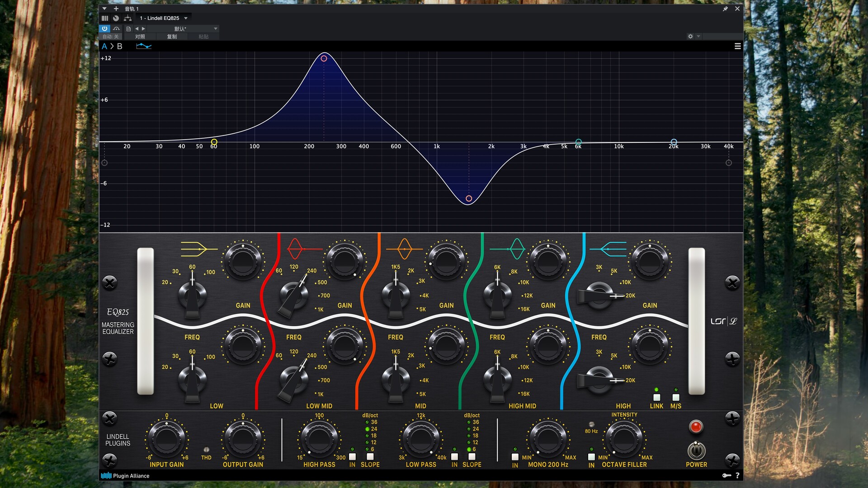Expand the arrow beside the gear icon
The image size is (868, 488).
(698, 36)
